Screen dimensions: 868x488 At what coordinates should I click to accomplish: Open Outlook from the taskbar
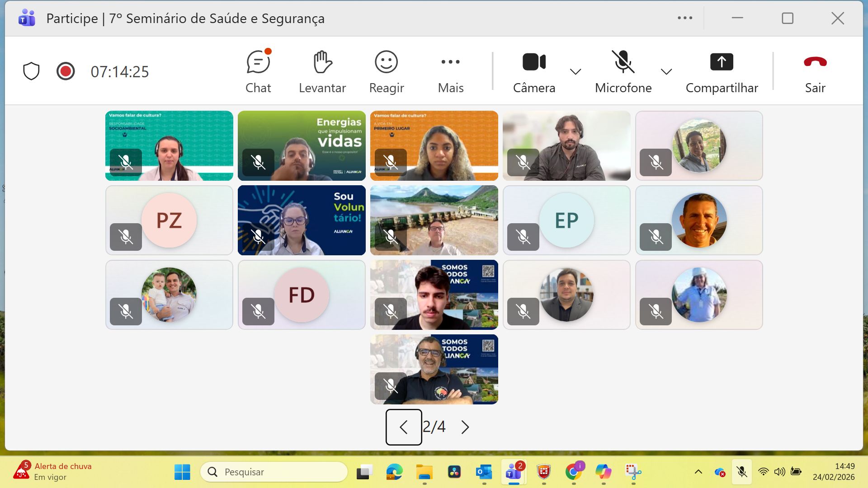484,472
